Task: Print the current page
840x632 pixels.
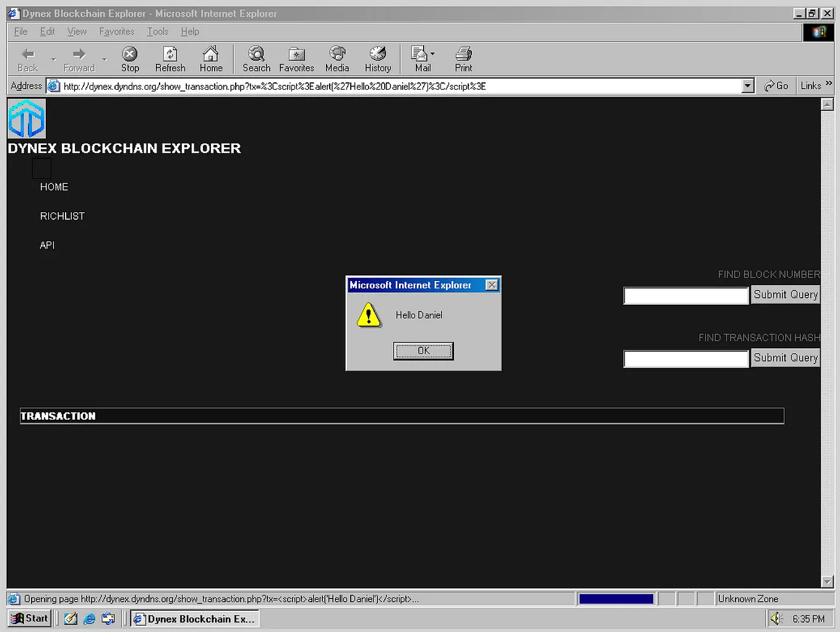Action: coord(463,59)
